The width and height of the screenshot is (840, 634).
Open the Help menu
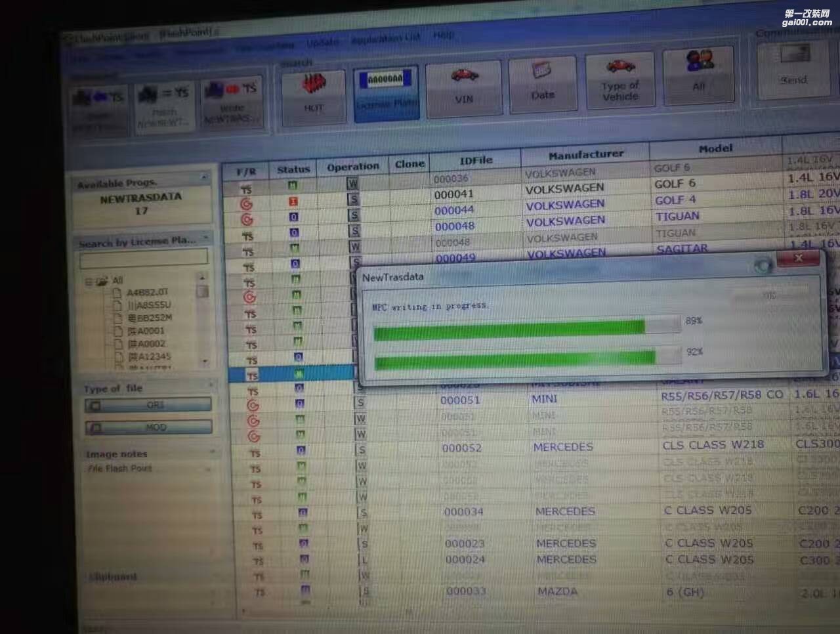pyautogui.click(x=444, y=34)
